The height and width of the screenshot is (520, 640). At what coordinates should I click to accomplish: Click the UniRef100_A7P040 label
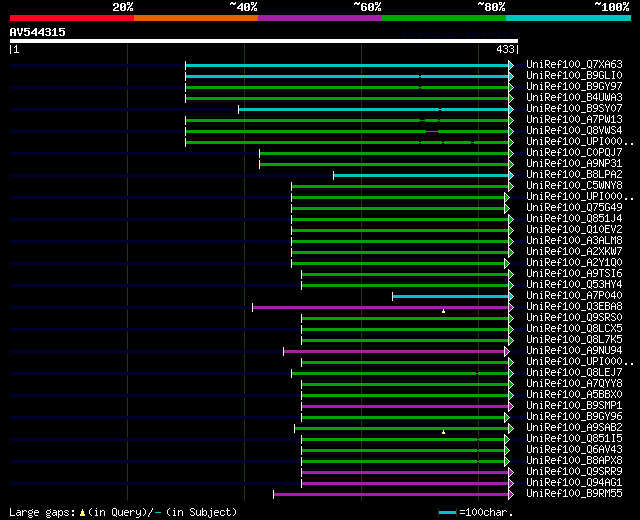click(574, 296)
